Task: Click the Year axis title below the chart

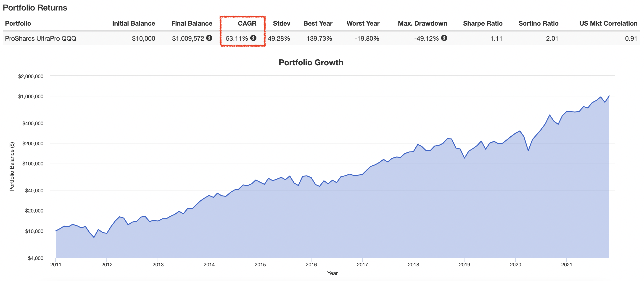Action: click(x=332, y=273)
